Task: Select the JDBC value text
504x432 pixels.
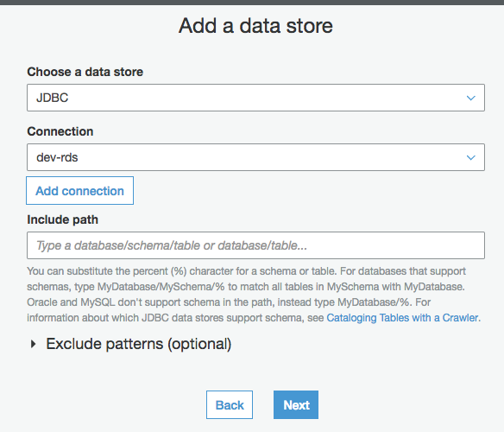Action: click(x=53, y=98)
